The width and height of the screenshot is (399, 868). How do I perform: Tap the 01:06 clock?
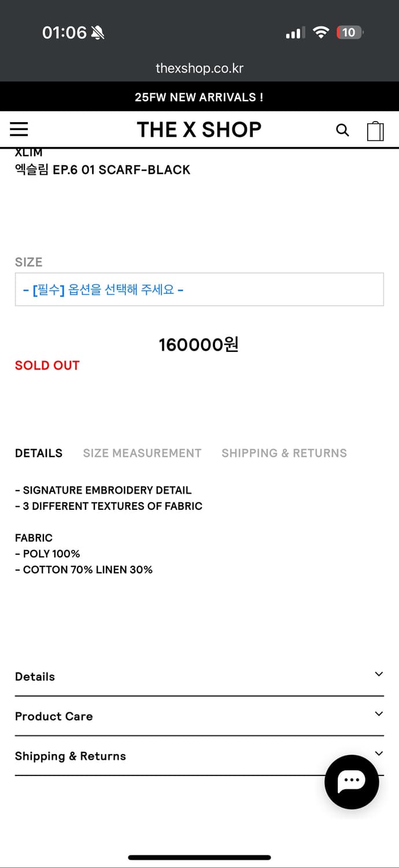pos(64,32)
